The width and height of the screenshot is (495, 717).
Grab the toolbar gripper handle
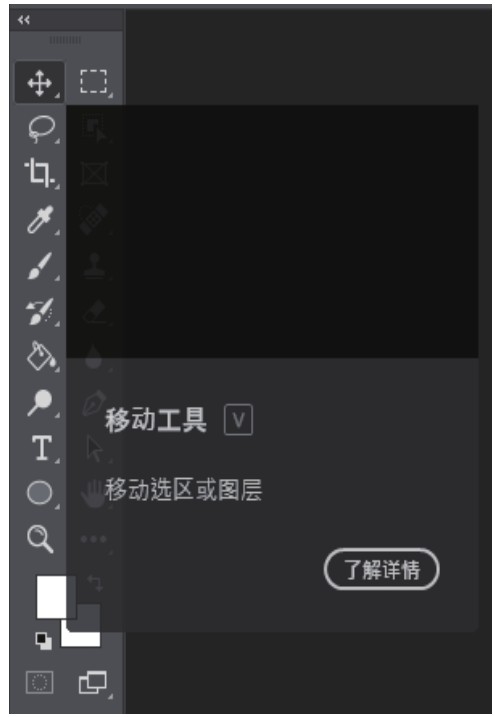pos(65,40)
